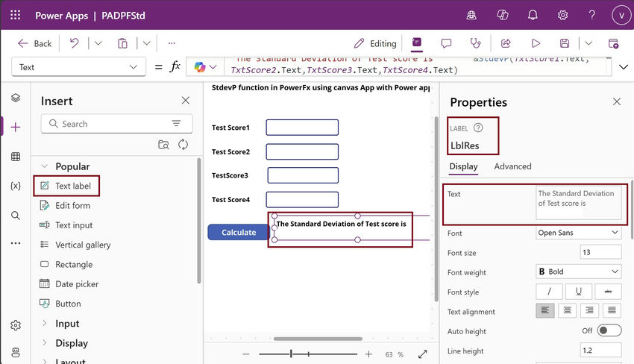
Task: Expand the save options dropdown
Action: click(589, 43)
